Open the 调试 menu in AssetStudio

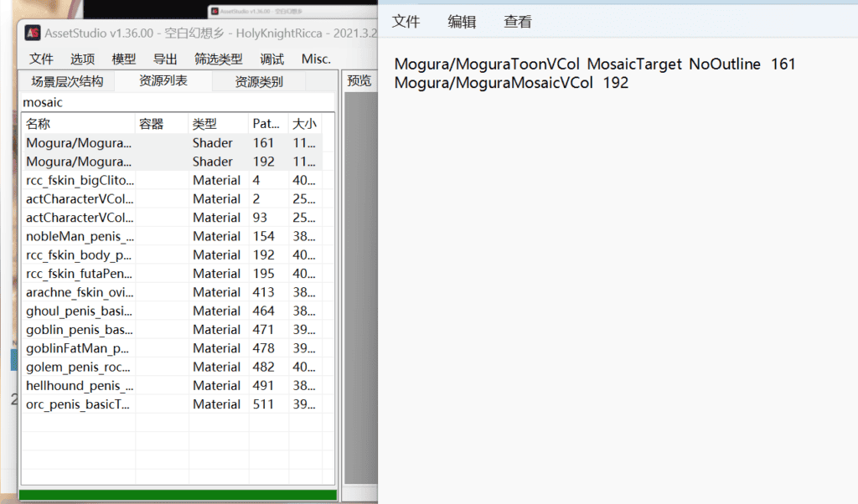pos(272,59)
